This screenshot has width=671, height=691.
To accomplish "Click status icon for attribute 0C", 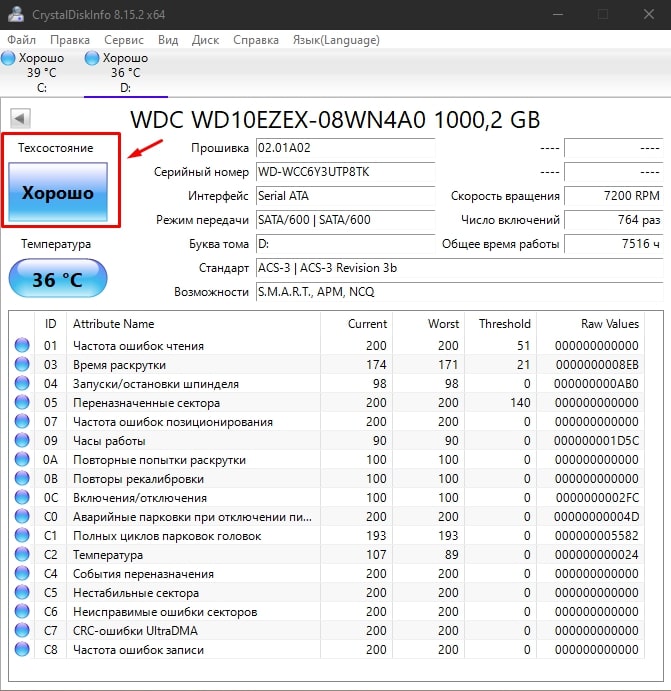I will (22, 497).
